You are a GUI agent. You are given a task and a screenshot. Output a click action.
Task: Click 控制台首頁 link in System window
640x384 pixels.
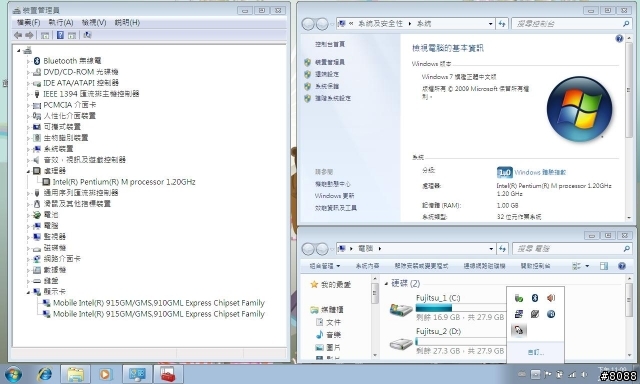coord(330,44)
